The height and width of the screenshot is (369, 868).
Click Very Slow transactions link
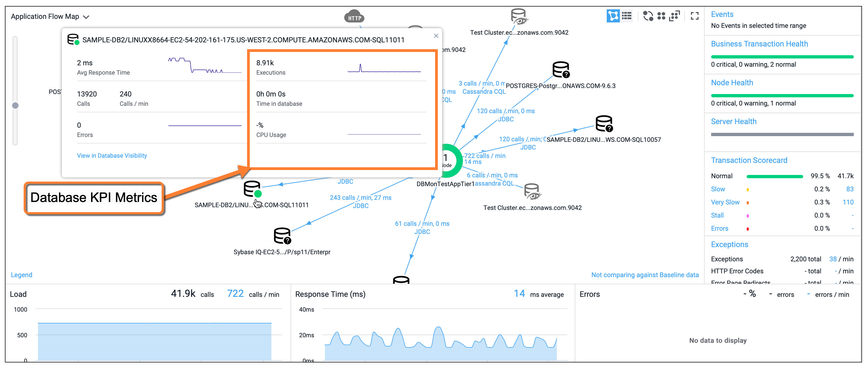(x=725, y=202)
